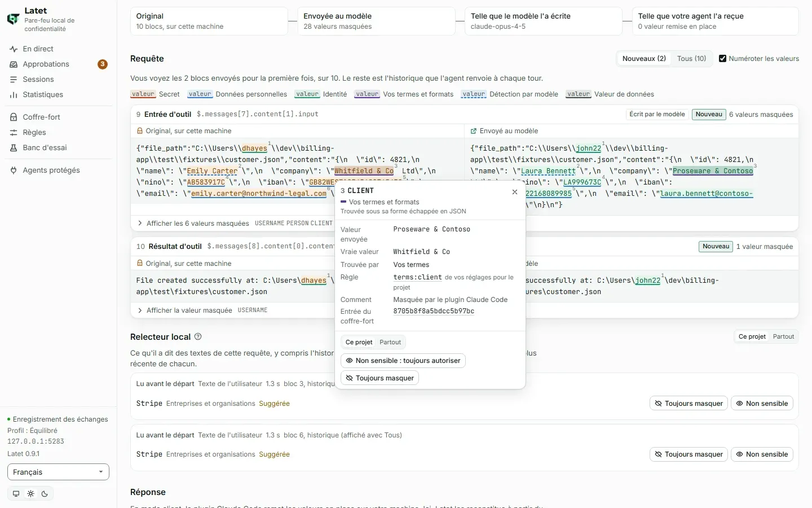This screenshot has width=812, height=508.
Task: Switch to the Nouveaux (2) tab
Action: pos(644,59)
